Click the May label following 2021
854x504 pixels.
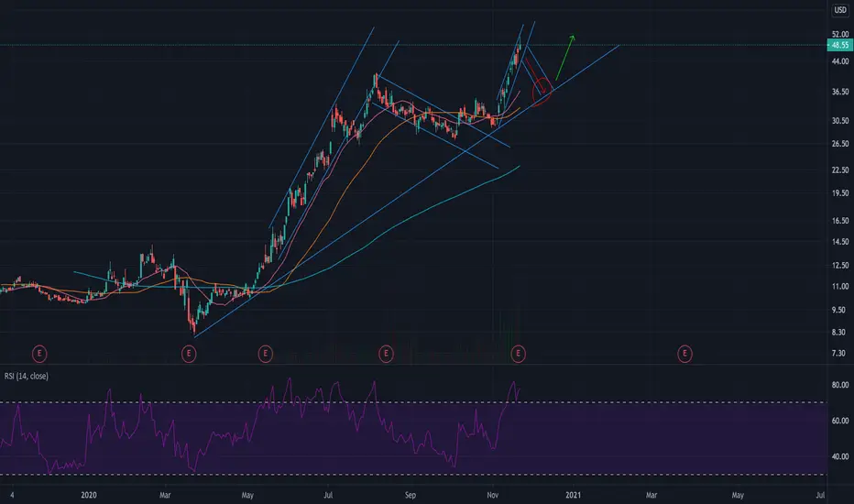[x=738, y=495]
